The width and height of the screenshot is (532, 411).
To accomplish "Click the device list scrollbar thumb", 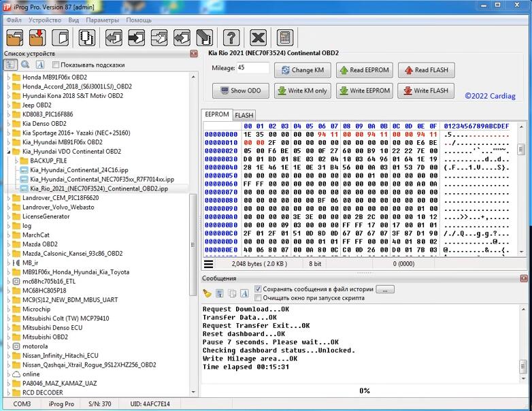I will [x=193, y=245].
